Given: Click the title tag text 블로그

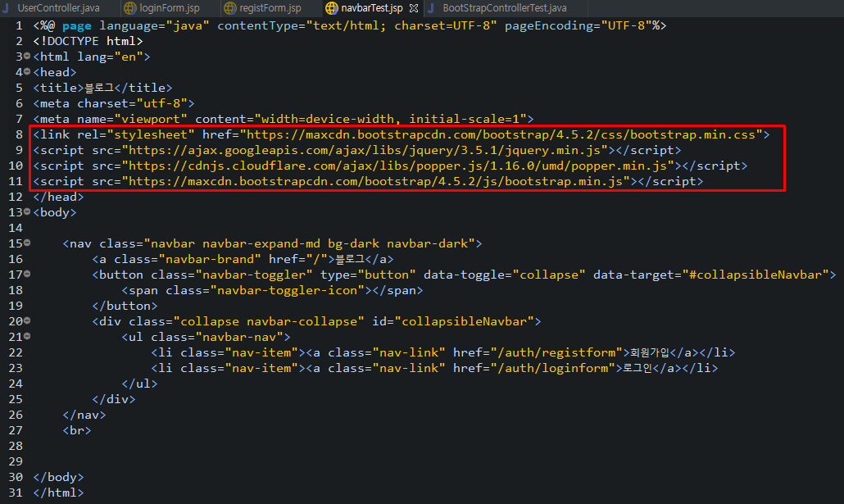Looking at the screenshot, I should coord(100,88).
